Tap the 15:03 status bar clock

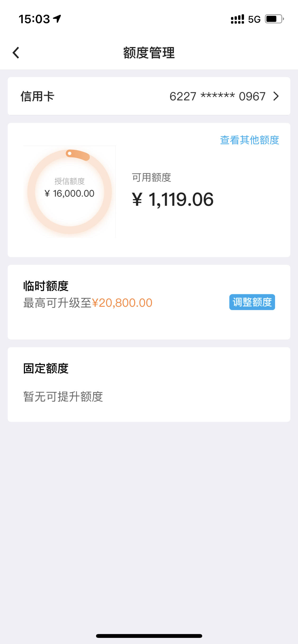[34, 19]
